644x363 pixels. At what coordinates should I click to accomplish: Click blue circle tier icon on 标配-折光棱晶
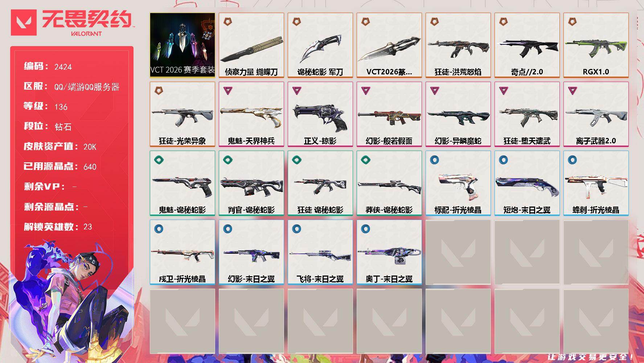434,160
